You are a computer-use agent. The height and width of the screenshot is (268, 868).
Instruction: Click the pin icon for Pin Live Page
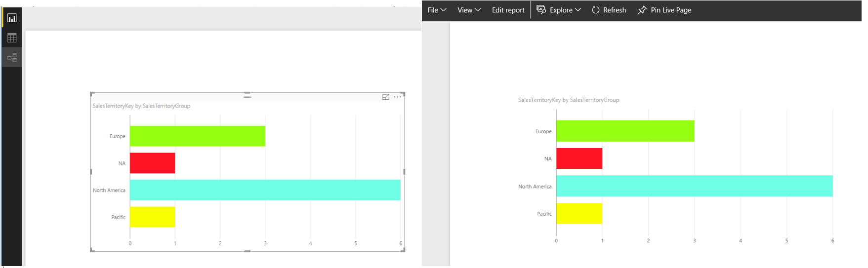coord(642,10)
